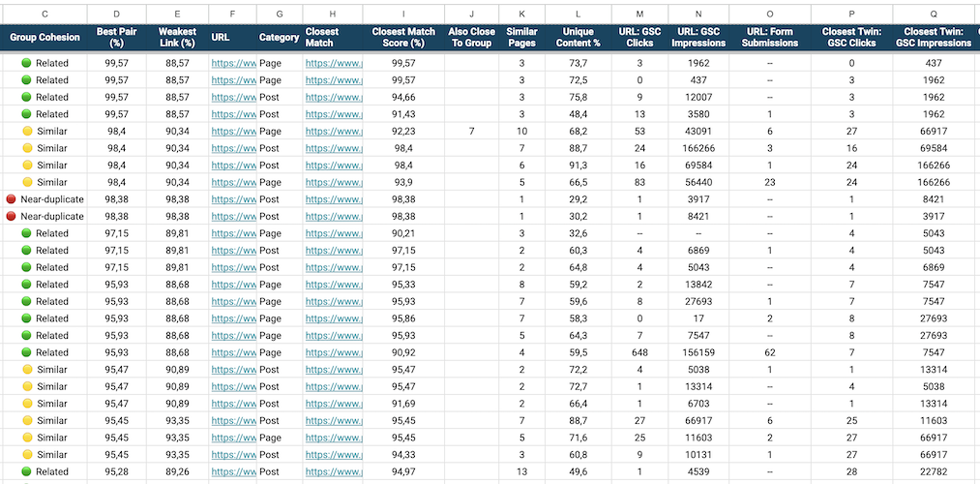Viewport: 980px width, 484px height.
Task: Select the Closest Match Score (%) header cell
Action: tap(403, 38)
